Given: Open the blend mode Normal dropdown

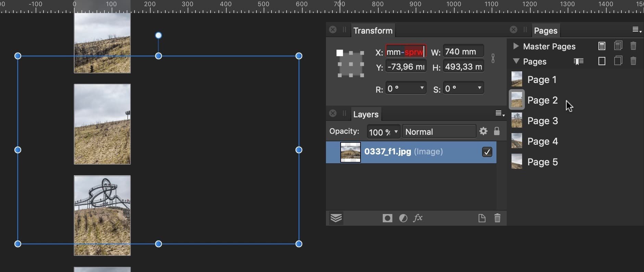Looking at the screenshot, I should pyautogui.click(x=439, y=132).
